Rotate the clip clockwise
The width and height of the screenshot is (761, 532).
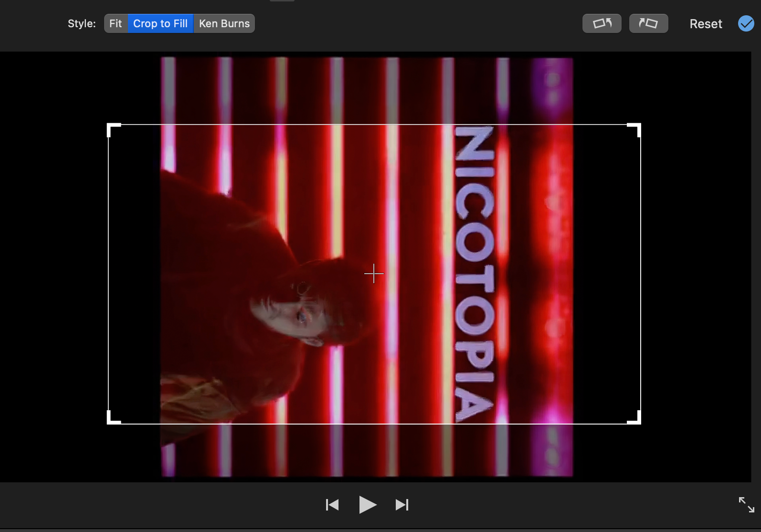point(648,23)
